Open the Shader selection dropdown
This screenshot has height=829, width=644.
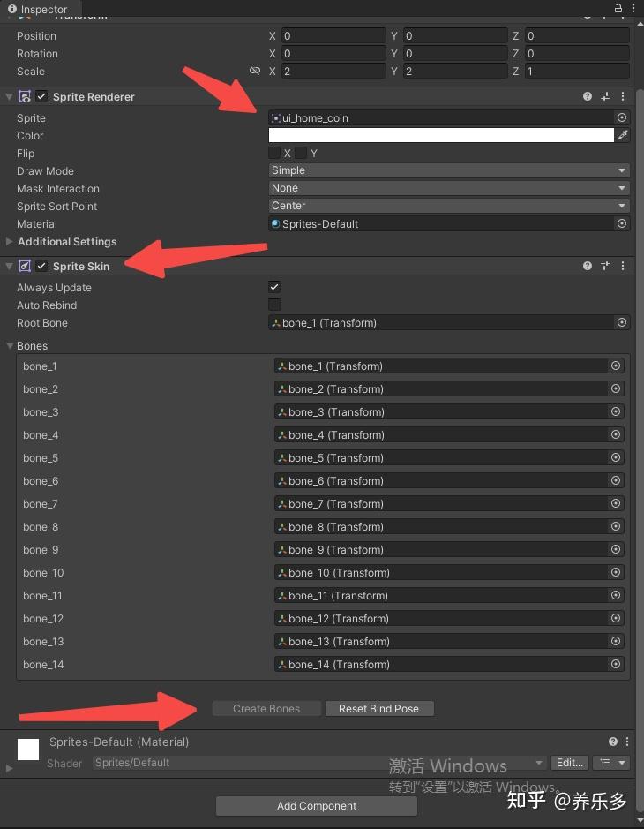pyautogui.click(x=319, y=763)
